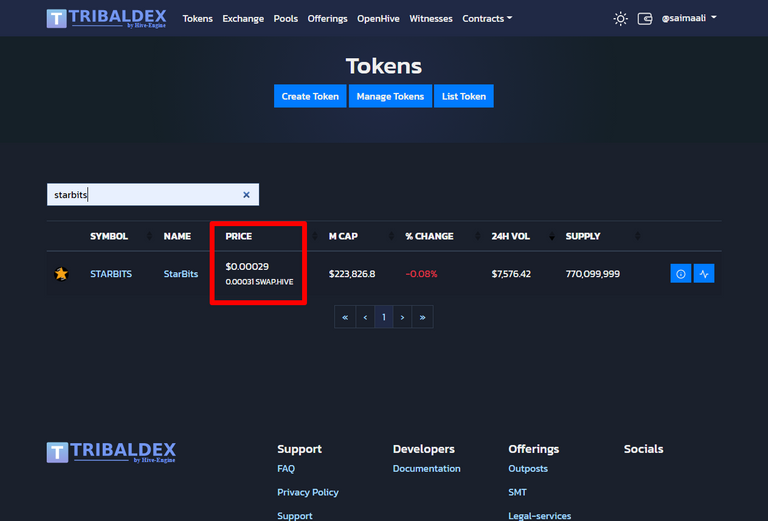Open the Exchange page
Screen dimensions: 768x521
coord(243,19)
